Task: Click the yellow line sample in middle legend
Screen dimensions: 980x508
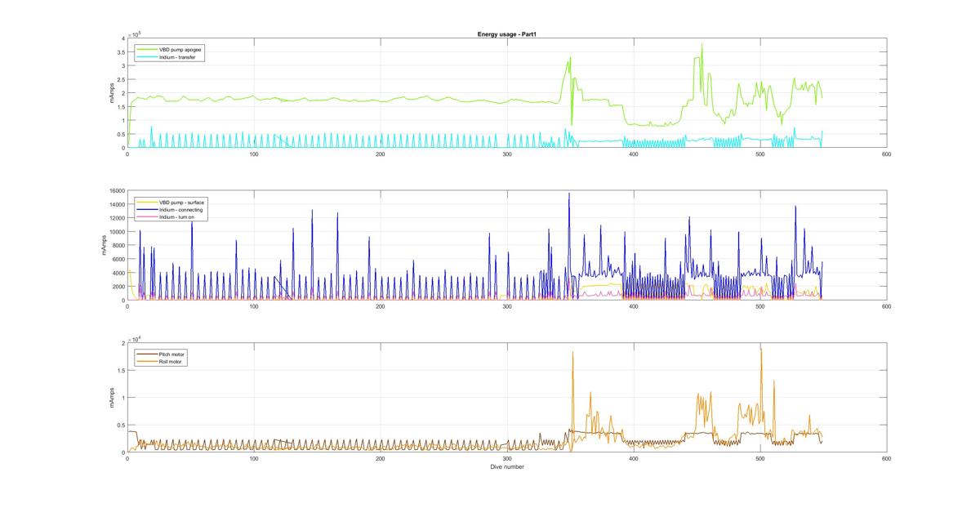Action: (x=147, y=202)
